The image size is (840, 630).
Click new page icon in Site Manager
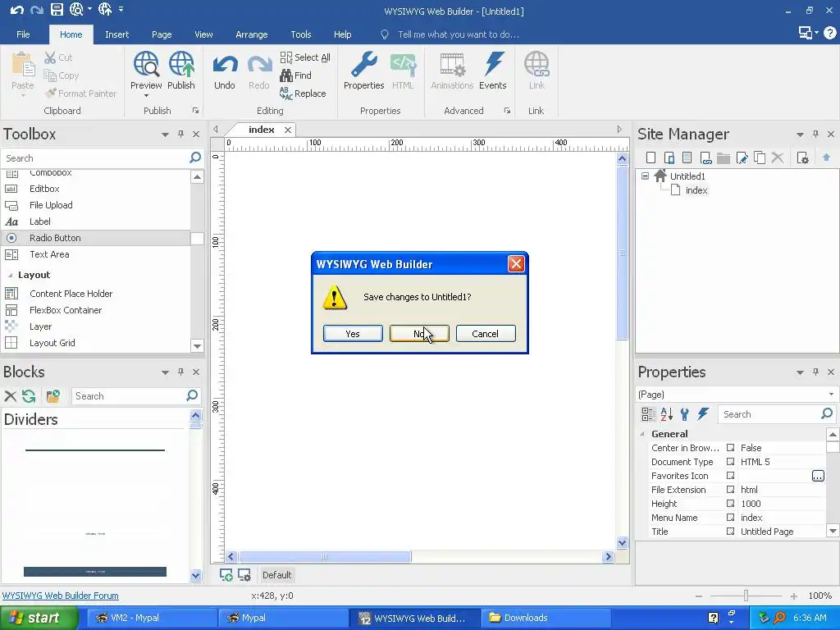click(x=651, y=157)
